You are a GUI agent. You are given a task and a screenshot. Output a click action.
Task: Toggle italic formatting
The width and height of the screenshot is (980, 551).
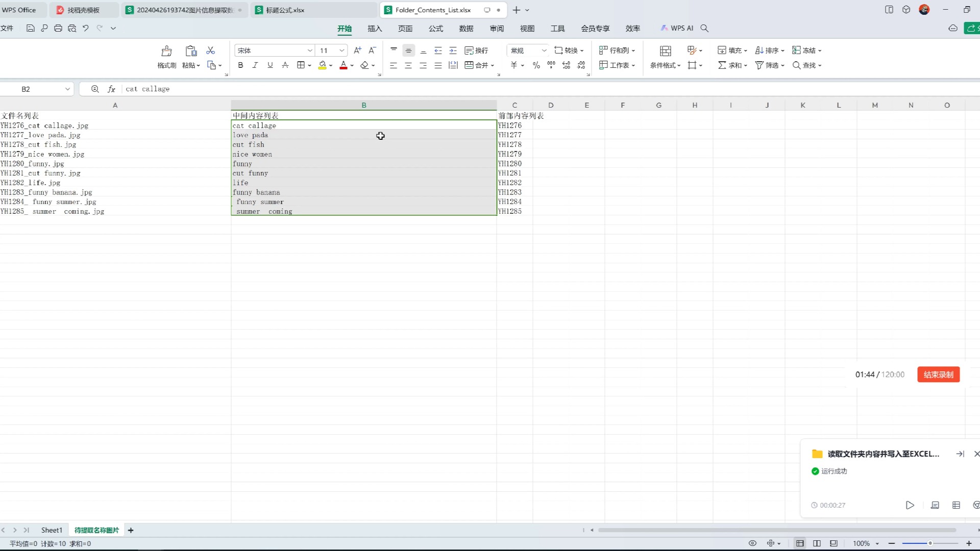click(x=255, y=65)
